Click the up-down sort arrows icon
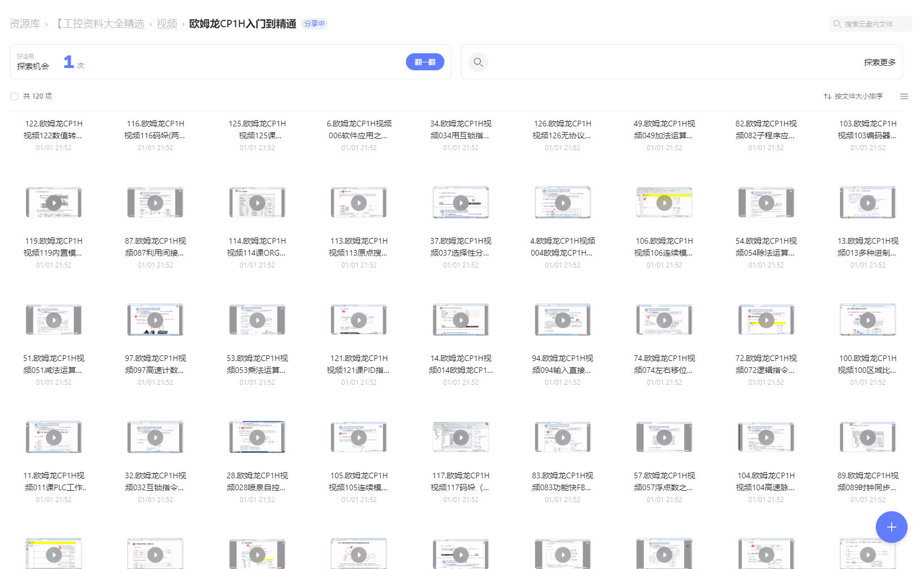 click(x=827, y=96)
